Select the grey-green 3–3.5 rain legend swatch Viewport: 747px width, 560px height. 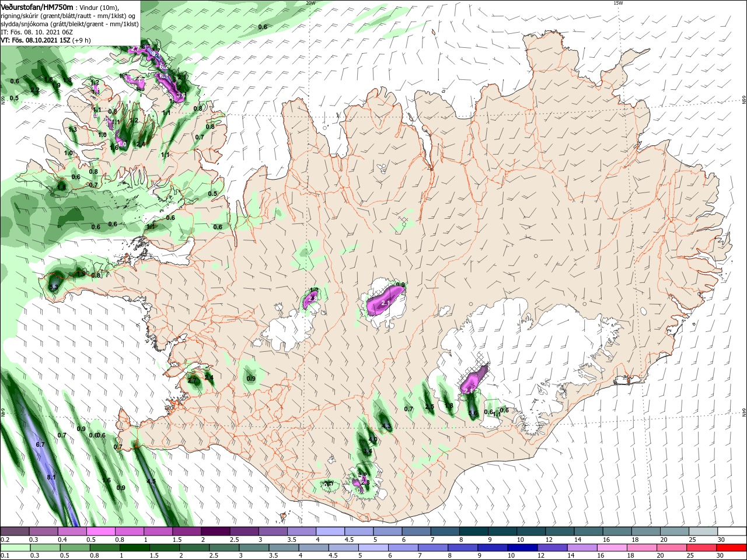coord(254,548)
